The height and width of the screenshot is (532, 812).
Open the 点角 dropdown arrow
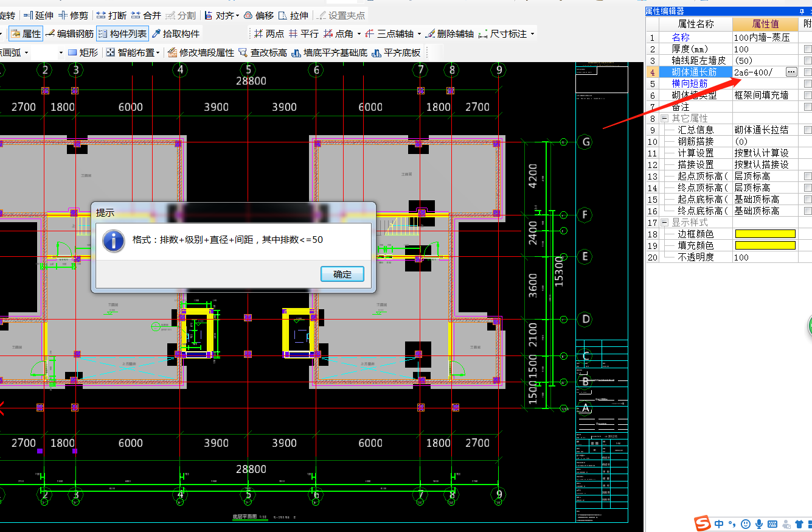tap(359, 35)
